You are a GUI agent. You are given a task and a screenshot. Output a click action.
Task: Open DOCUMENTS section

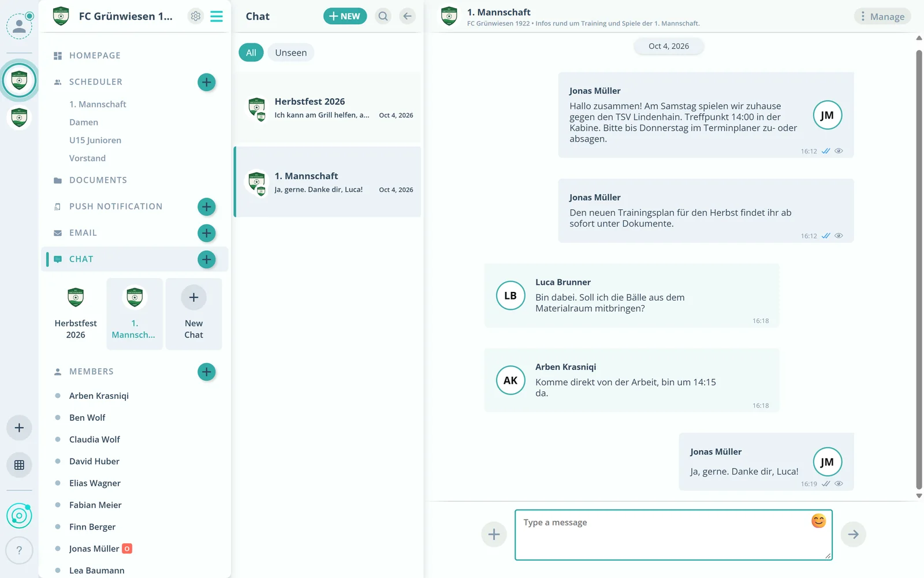98,180
